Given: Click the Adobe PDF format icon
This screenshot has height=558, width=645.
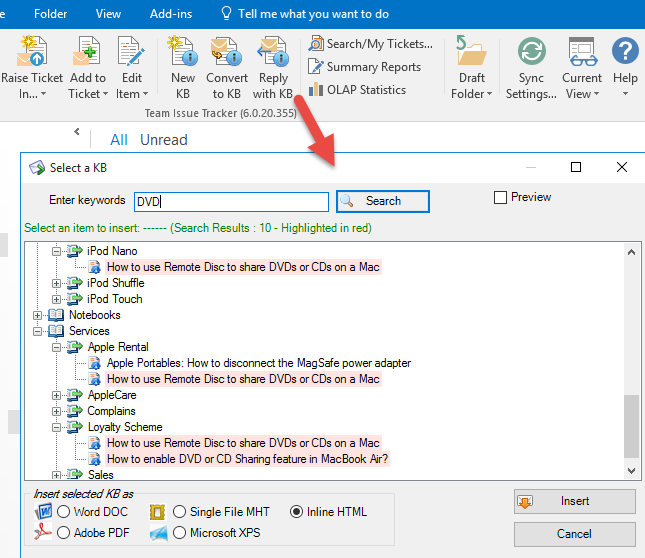Looking at the screenshot, I should 43,532.
